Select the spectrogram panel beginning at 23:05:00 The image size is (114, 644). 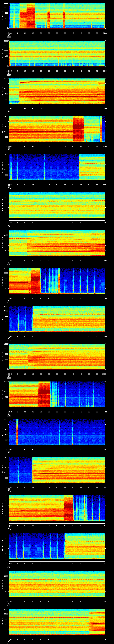[x=57, y=584]
